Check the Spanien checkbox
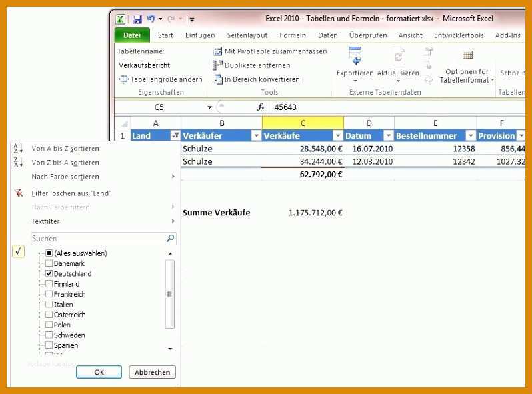This screenshot has width=532, height=394. pos(49,345)
